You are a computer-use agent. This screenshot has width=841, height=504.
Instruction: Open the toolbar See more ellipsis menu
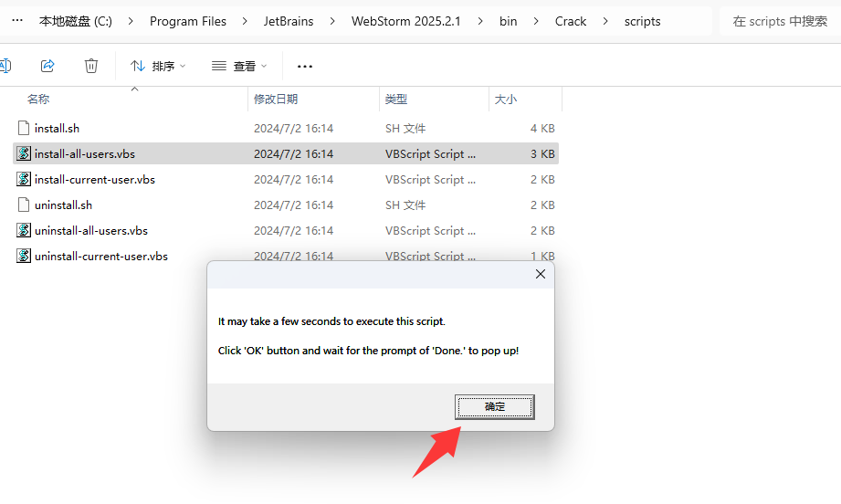[x=305, y=67]
